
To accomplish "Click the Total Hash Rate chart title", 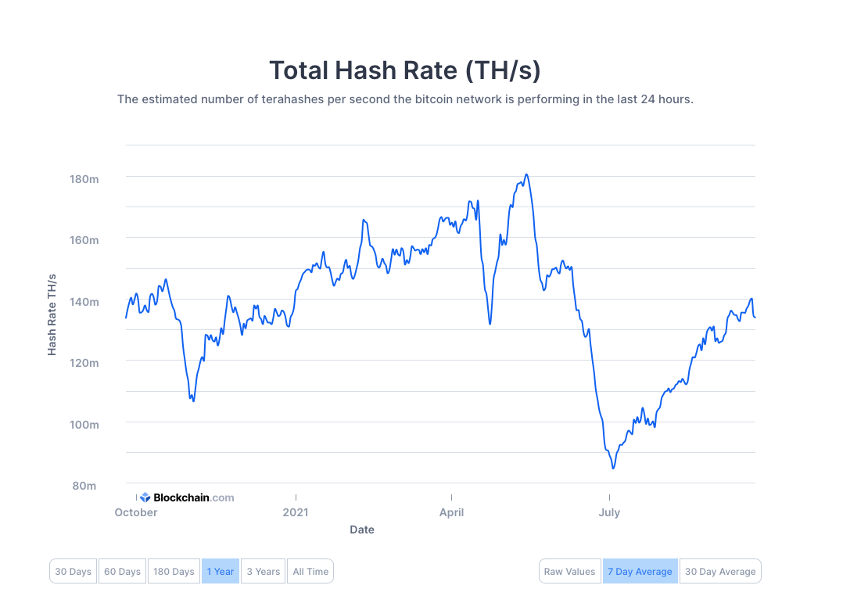I will click(405, 70).
